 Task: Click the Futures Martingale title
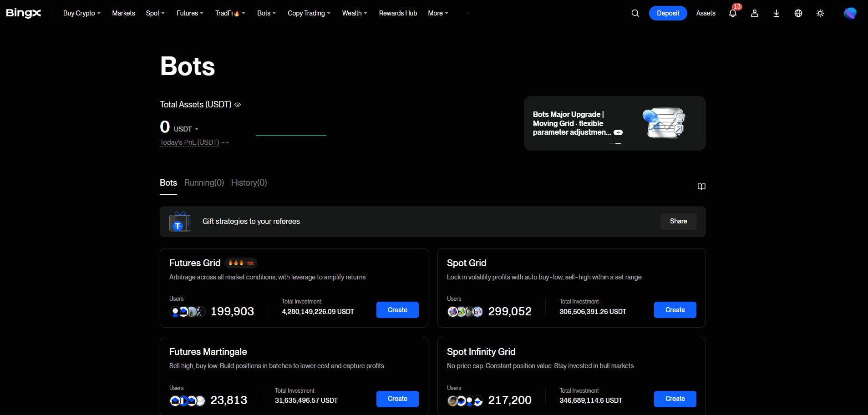coord(208,352)
